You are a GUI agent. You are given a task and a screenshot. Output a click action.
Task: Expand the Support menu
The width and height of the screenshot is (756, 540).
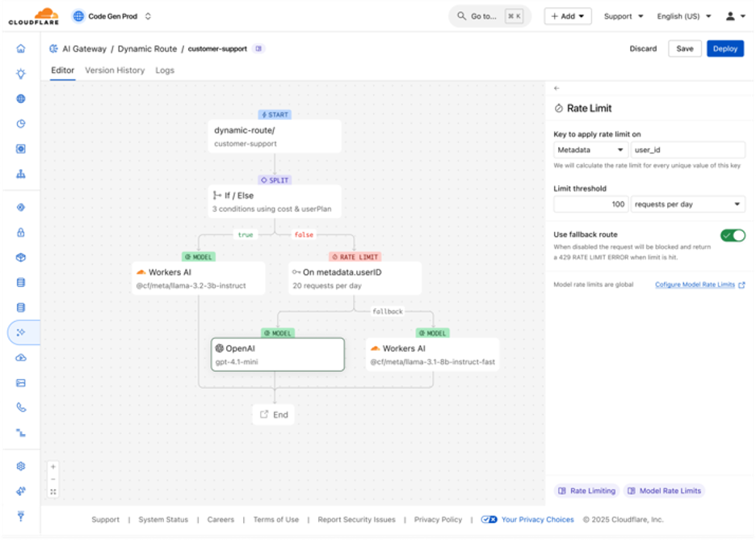(624, 16)
